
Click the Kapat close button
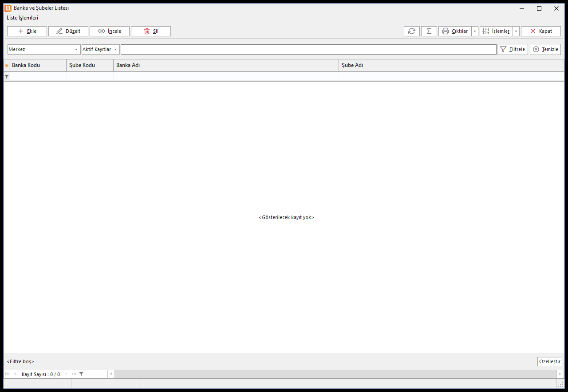[x=541, y=31]
